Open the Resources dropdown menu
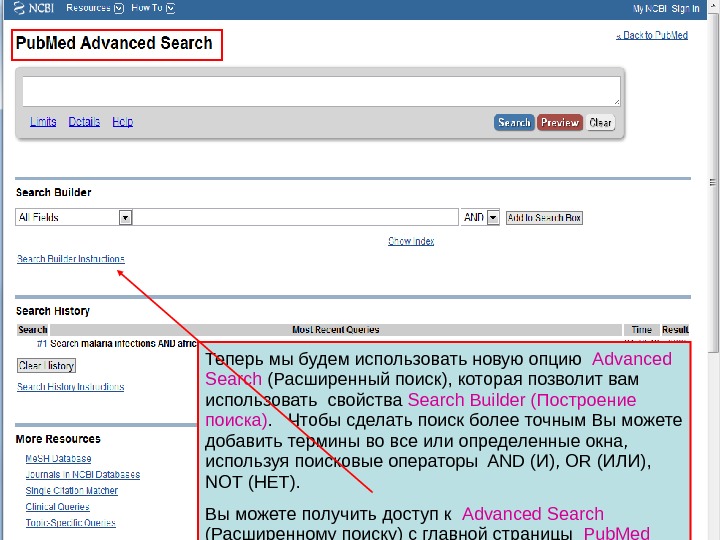 click(95, 8)
